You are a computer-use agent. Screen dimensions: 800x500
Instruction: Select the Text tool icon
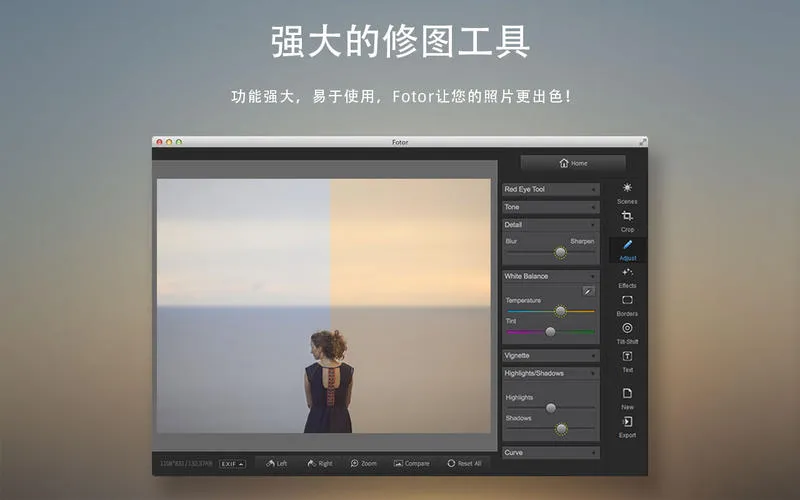click(x=627, y=356)
